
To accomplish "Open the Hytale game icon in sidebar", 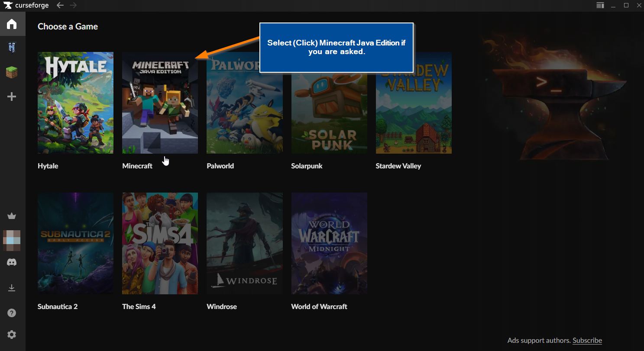I will (x=12, y=48).
